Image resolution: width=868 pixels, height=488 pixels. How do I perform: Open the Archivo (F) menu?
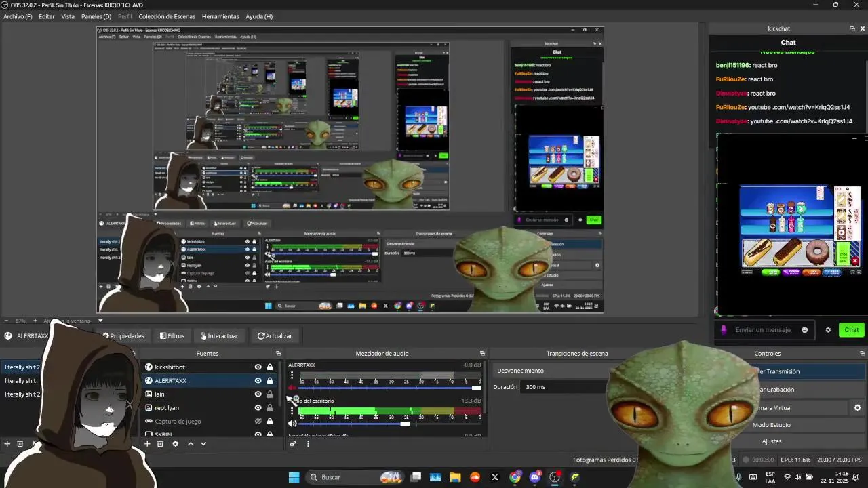[18, 16]
